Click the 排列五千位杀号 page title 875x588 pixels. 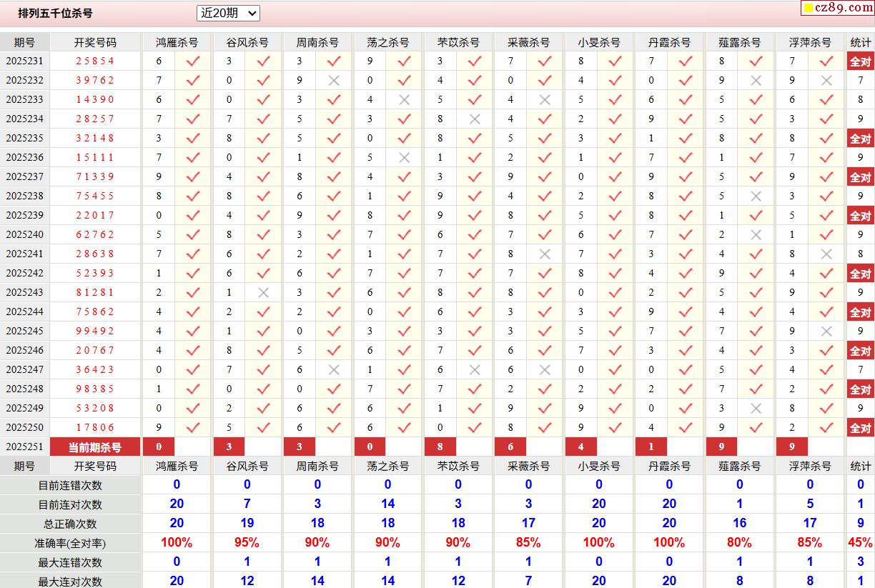point(55,13)
